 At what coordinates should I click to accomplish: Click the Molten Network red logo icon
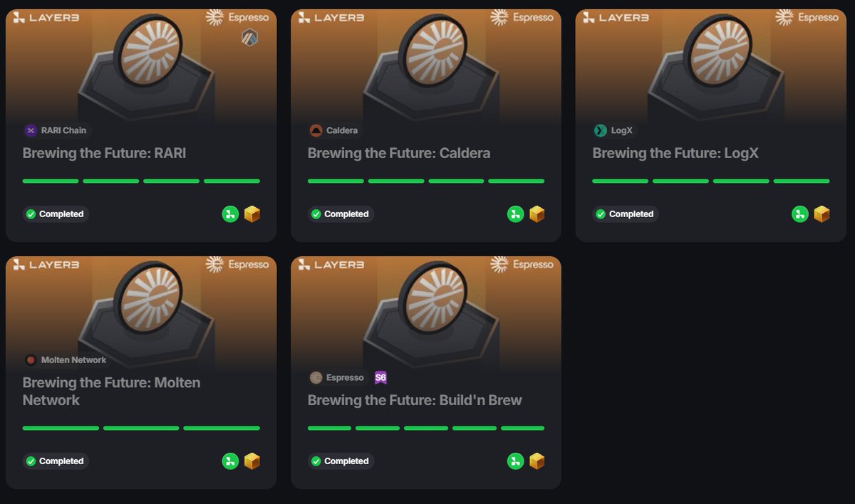[31, 360]
